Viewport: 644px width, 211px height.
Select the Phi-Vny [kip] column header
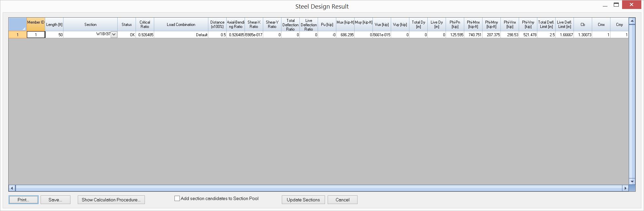(x=528, y=25)
